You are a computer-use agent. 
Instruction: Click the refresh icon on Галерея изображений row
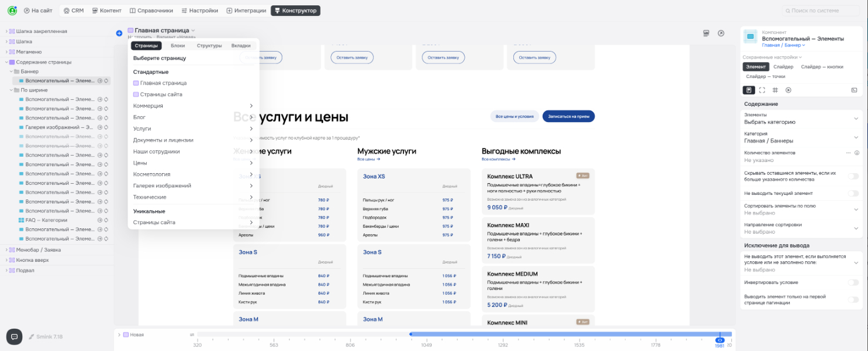[106, 127]
